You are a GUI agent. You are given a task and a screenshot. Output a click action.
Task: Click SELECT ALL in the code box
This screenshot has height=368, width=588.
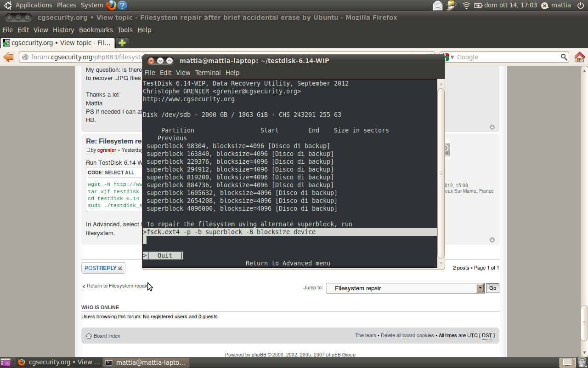coord(119,172)
